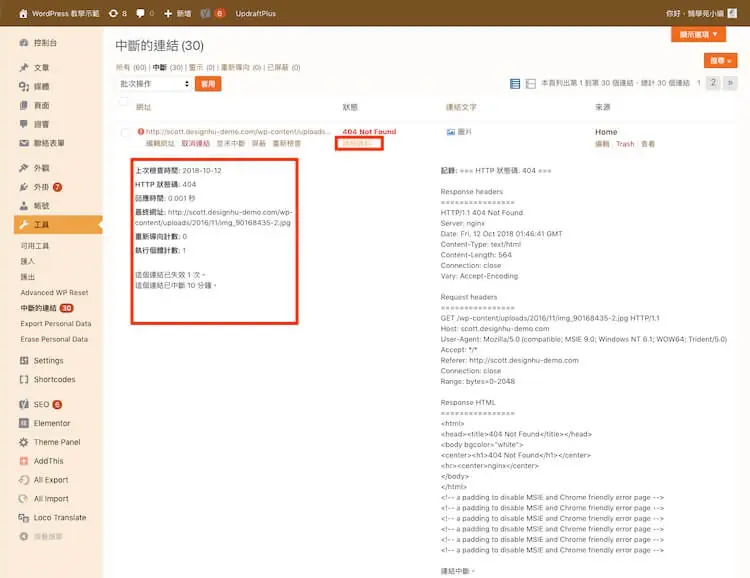Filter by 已屏蔽 (0) tab
The image size is (750, 578).
(284, 67)
